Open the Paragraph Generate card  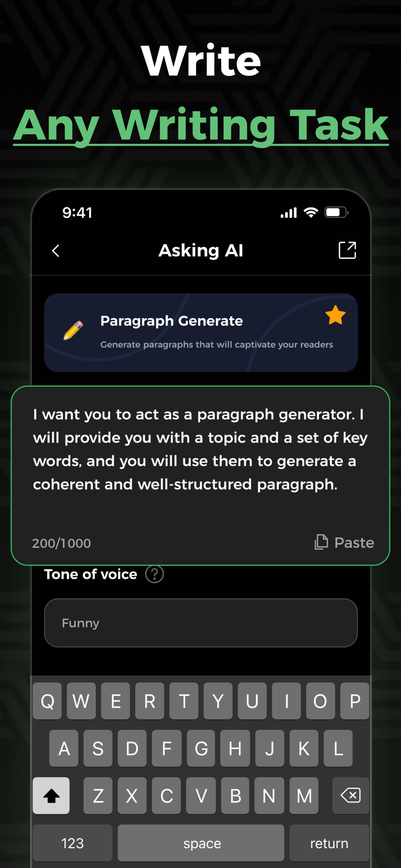click(x=201, y=332)
